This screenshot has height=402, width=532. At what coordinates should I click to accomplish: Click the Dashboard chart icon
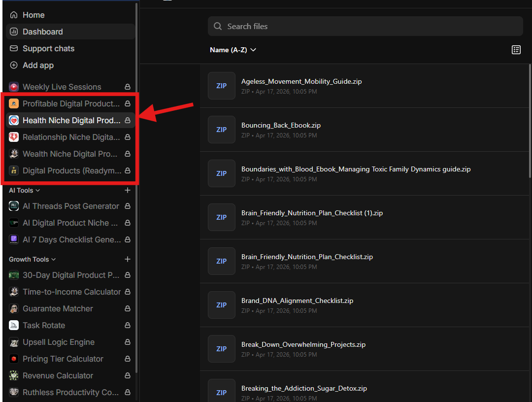pyautogui.click(x=14, y=32)
